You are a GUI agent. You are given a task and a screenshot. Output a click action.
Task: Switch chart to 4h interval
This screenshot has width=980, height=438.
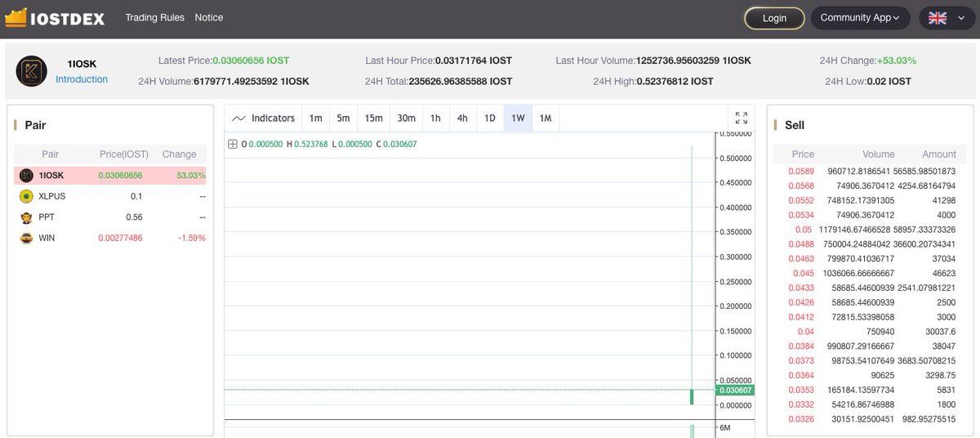pos(462,118)
